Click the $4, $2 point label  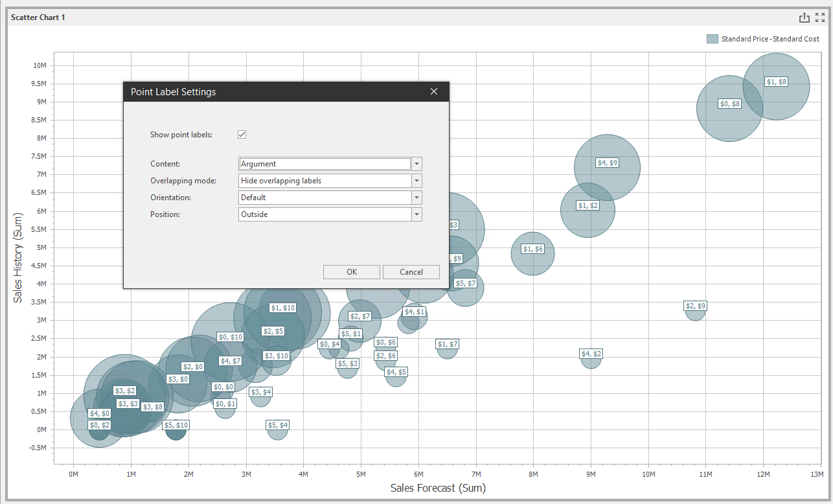click(x=591, y=354)
